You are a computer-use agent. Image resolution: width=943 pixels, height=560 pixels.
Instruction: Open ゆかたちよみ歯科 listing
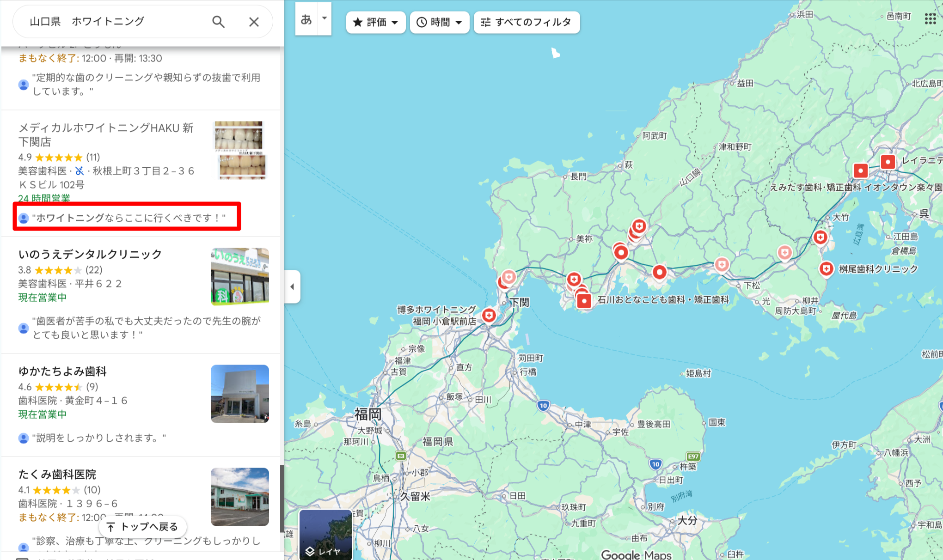(62, 371)
